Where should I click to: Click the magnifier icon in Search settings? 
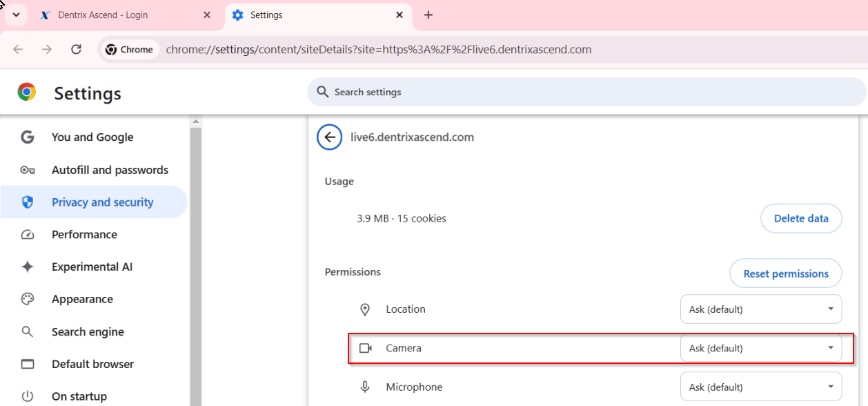tap(322, 92)
